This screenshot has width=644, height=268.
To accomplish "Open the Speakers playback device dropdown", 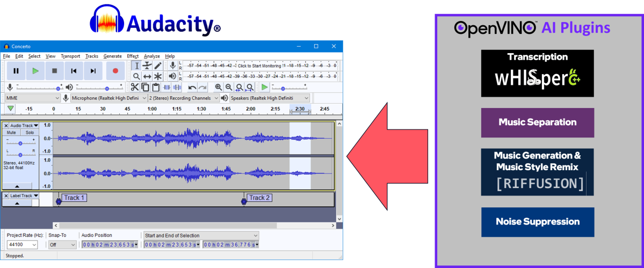I will (270, 98).
